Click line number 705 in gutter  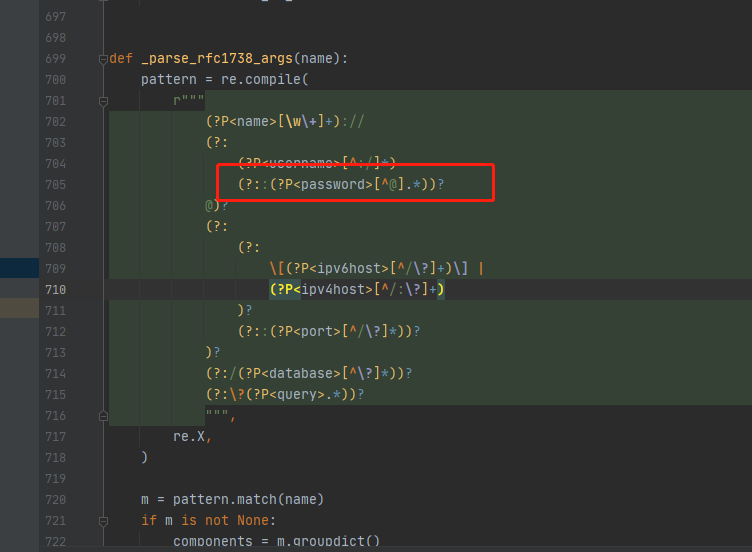pos(56,185)
